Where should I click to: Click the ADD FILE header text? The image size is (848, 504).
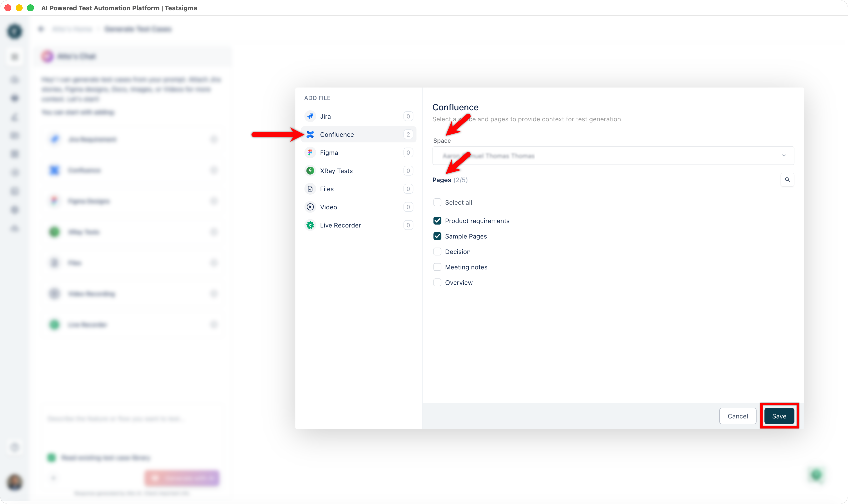point(317,98)
